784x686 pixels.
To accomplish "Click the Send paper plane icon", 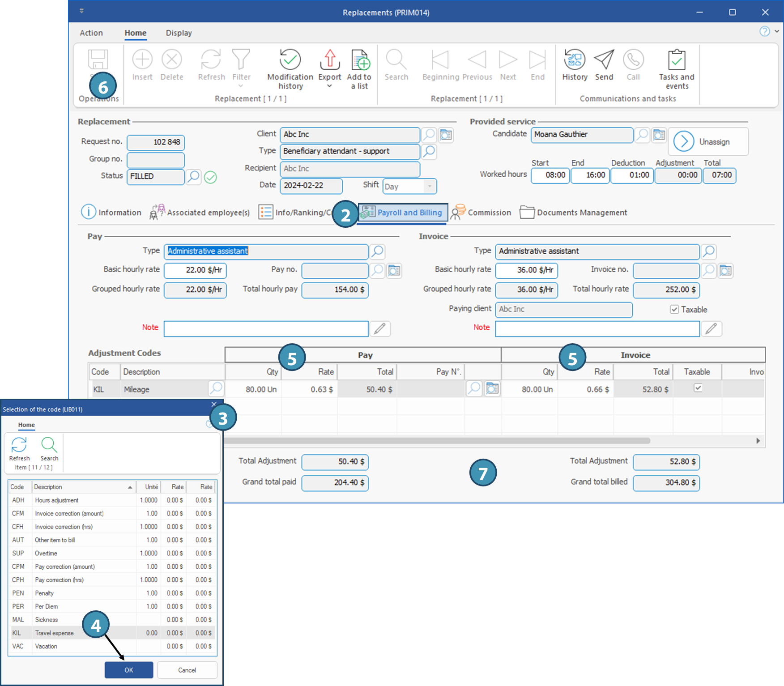I will (x=604, y=60).
